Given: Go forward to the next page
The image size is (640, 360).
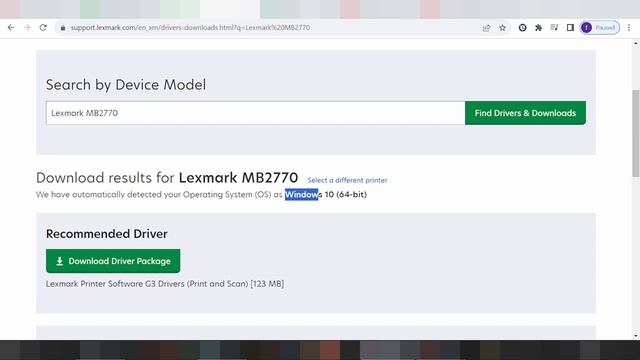Looking at the screenshot, I should 27,28.
